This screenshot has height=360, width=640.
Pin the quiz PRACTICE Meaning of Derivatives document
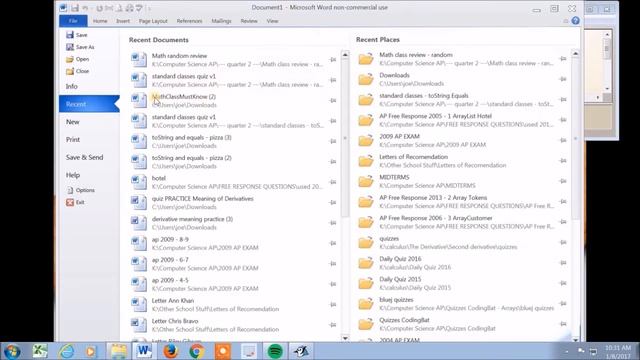[333, 202]
